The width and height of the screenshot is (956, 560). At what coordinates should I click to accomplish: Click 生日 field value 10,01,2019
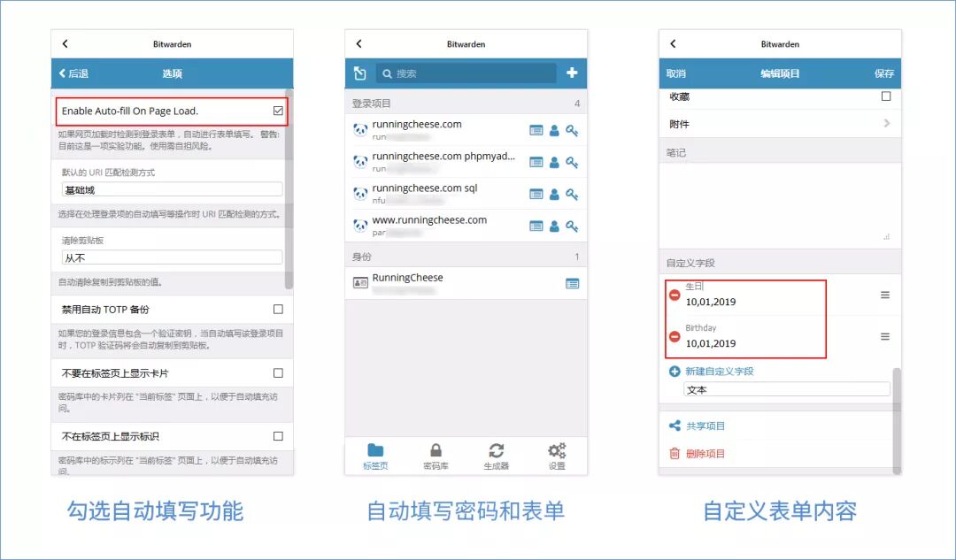pos(711,302)
